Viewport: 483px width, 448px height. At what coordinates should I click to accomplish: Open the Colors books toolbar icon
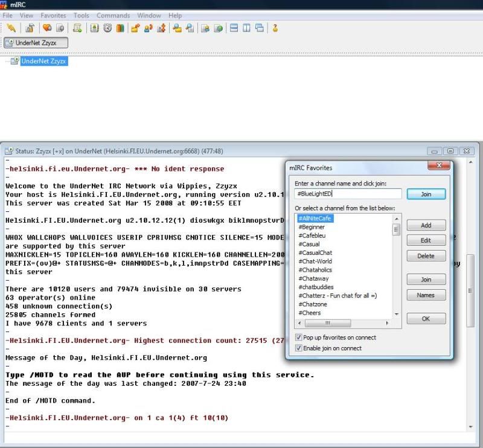[120, 28]
